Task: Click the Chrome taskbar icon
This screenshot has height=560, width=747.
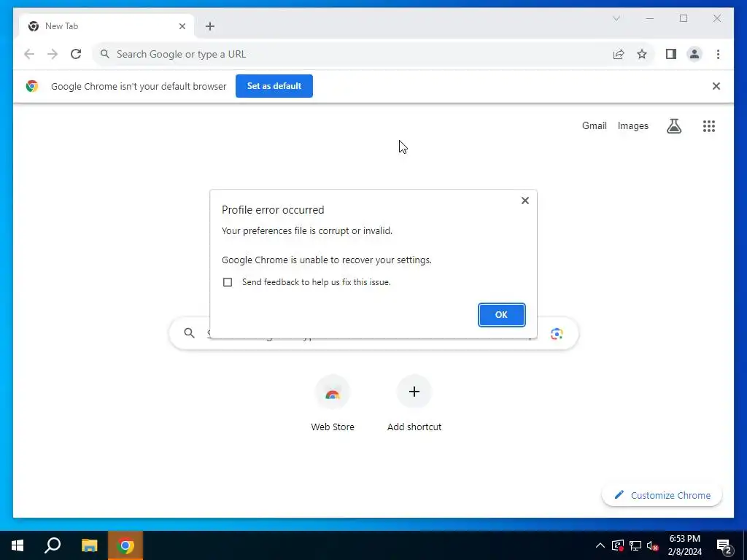Action: tap(125, 545)
